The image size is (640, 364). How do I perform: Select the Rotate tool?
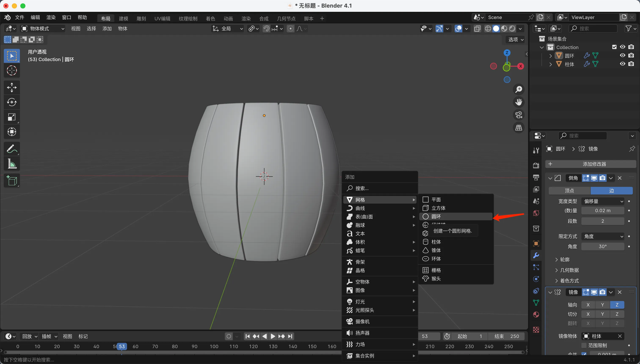click(12, 102)
